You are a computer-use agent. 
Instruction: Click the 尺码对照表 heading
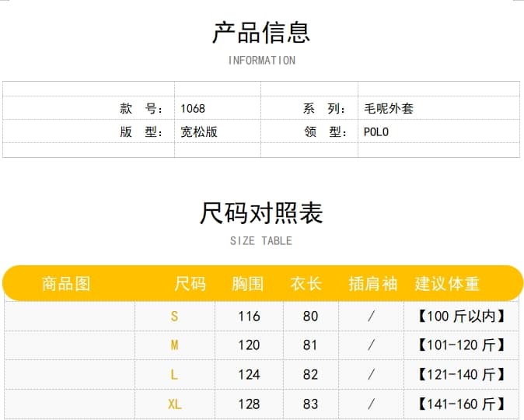(261, 213)
